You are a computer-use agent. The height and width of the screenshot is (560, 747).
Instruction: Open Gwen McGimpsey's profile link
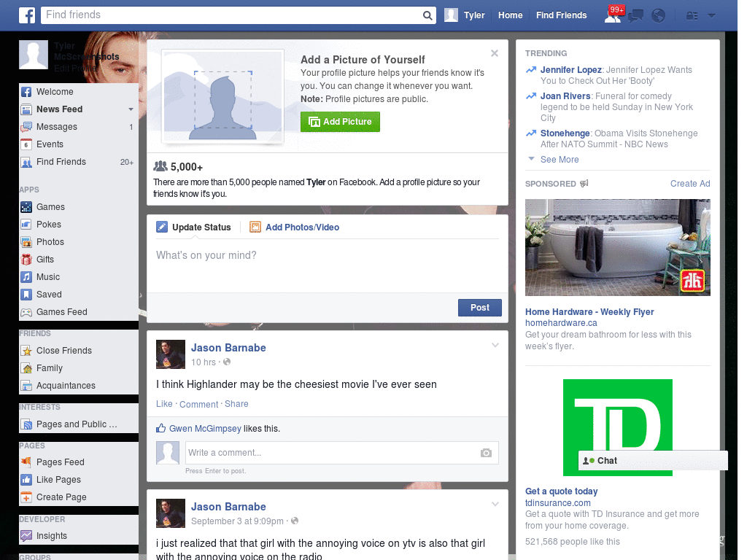pyautogui.click(x=205, y=429)
